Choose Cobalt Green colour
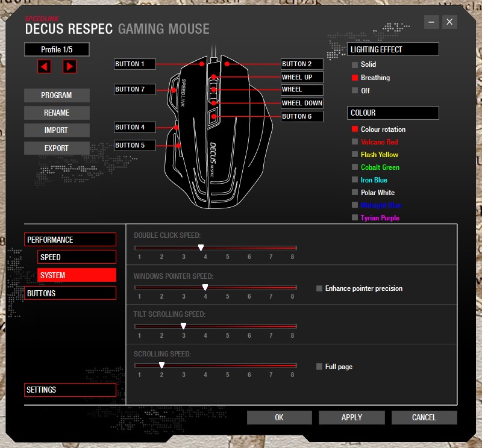482x448 pixels. [355, 167]
